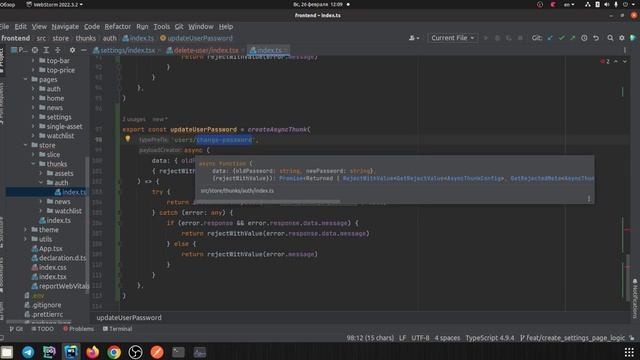Collapse the pages folder
640x360 pixels.
coord(26,80)
